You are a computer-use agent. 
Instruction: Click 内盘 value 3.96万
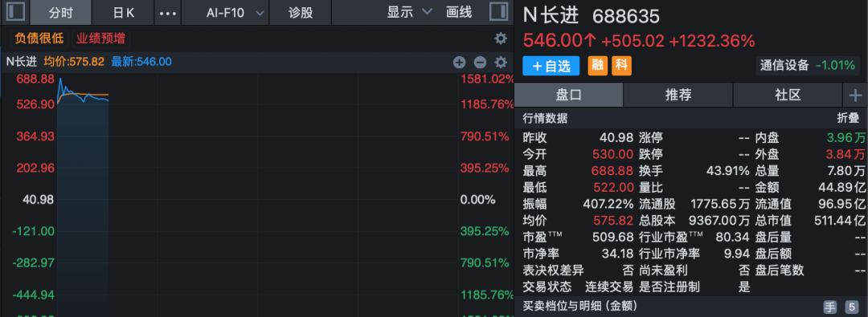pyautogui.click(x=845, y=138)
